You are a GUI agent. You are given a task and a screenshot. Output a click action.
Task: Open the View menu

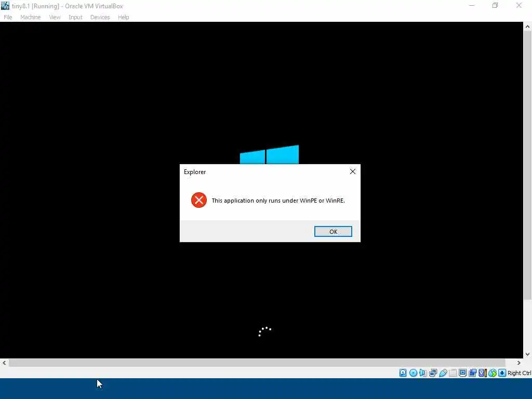[x=55, y=17]
